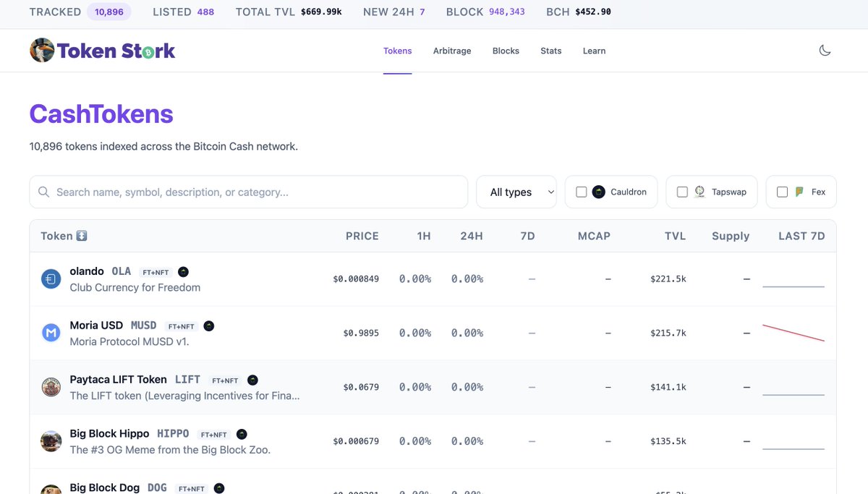Click the NEW 24H 7 stat
Image resolution: width=868 pixels, height=494 pixels.
394,12
